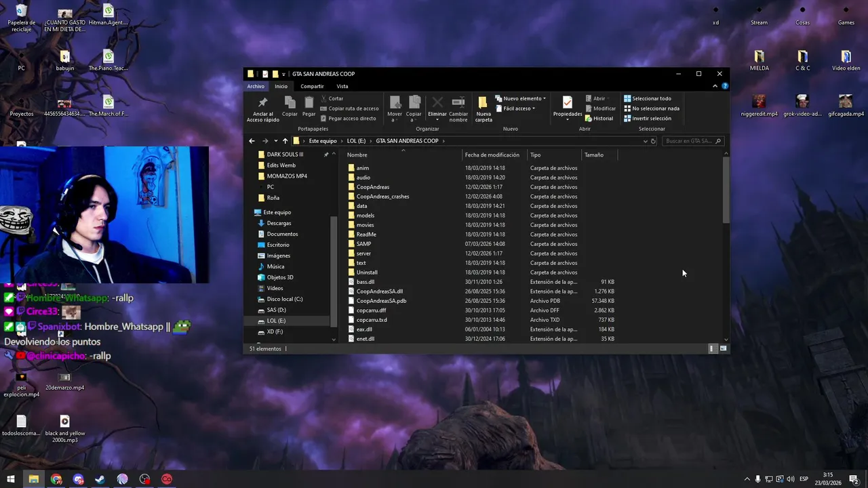Open Chrome from the taskbar
The image size is (868, 488).
coord(56,479)
